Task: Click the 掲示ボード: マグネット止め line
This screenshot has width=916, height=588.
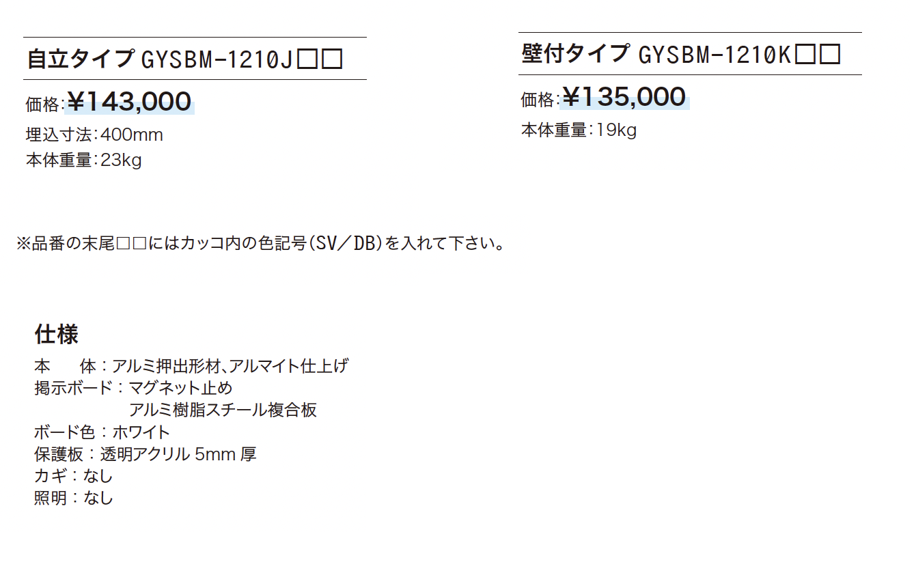Action: point(133,388)
